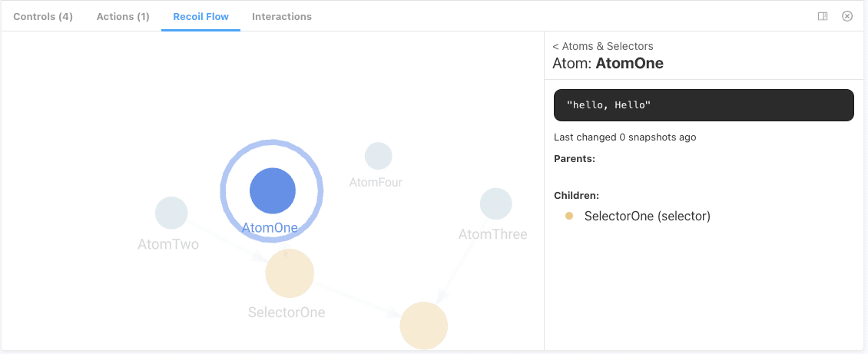Click the orange dot beside SelectorOne child
868x354 pixels.
(x=569, y=217)
